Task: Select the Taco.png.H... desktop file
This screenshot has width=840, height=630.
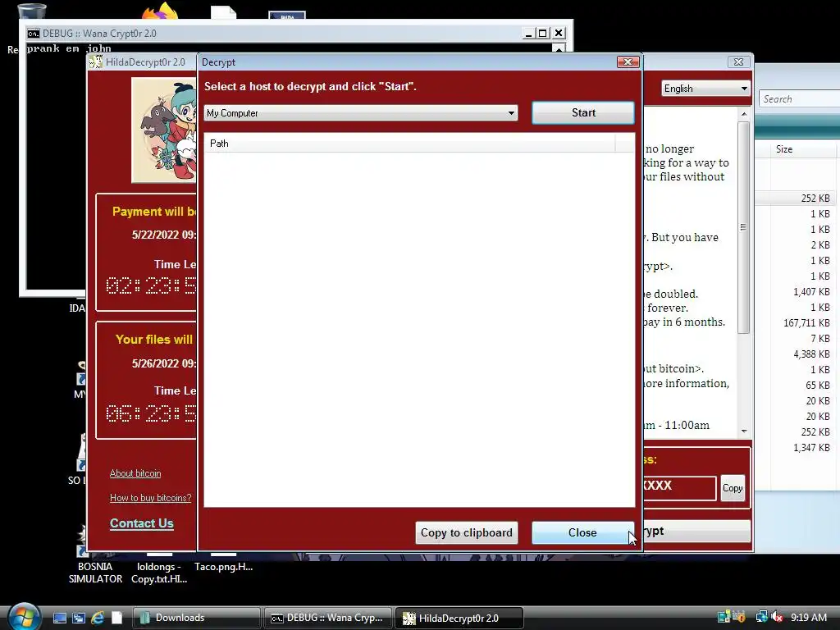Action: (x=223, y=566)
